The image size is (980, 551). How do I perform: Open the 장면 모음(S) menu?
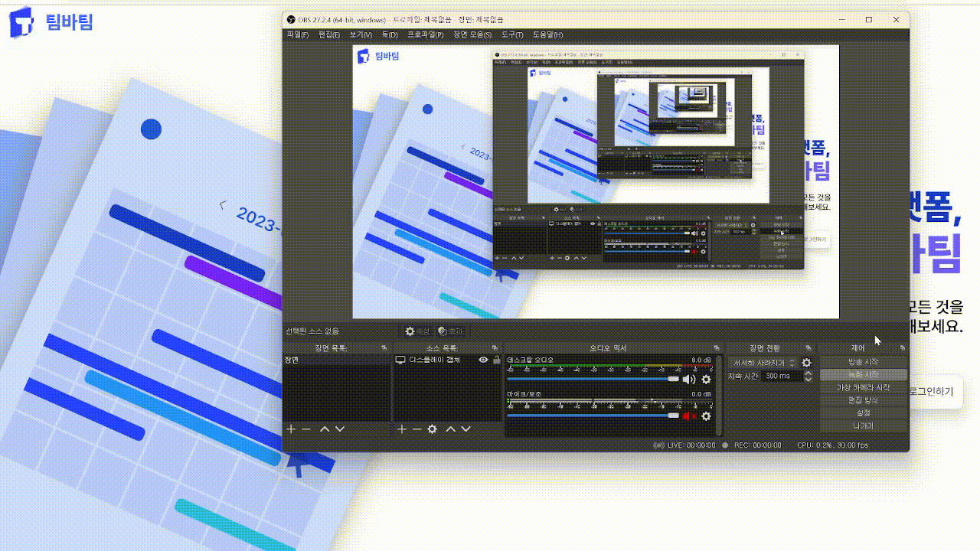click(x=472, y=35)
